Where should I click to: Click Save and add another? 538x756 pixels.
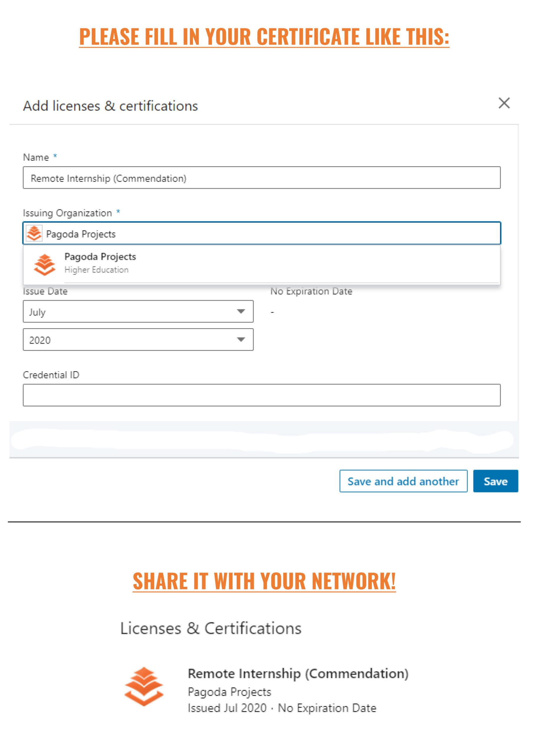pyautogui.click(x=403, y=481)
